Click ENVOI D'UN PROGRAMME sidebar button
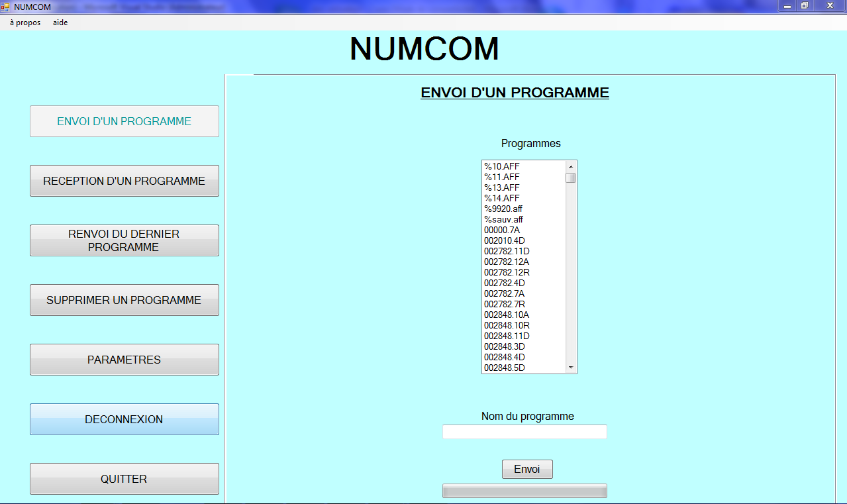Screen dimensions: 847x504 [x=124, y=121]
